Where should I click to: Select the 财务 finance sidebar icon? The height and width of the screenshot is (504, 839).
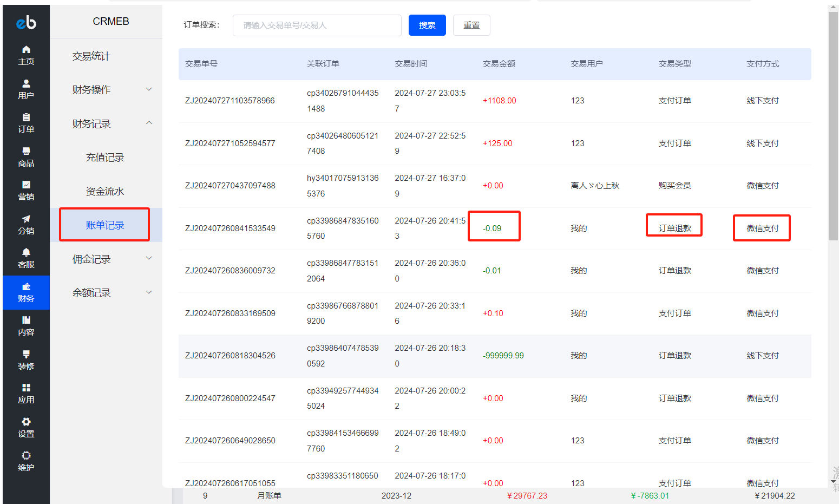26,292
